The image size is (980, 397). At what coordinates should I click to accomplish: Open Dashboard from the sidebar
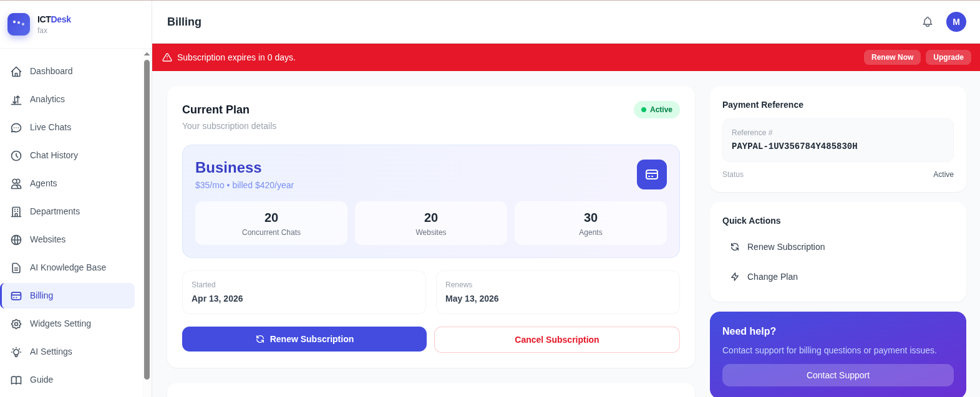(67, 71)
